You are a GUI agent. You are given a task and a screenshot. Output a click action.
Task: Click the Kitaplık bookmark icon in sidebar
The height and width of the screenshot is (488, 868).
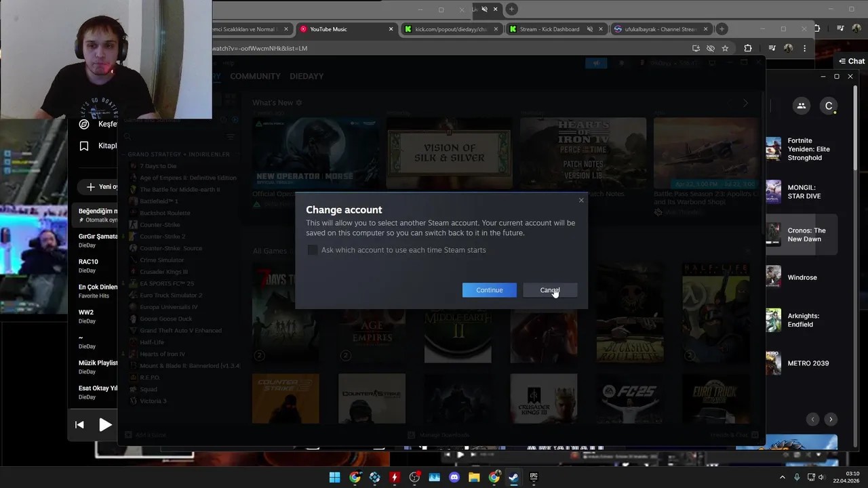tap(84, 146)
